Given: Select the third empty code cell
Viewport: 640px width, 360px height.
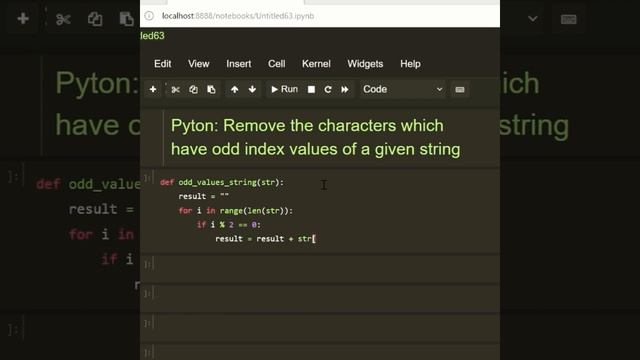Looking at the screenshot, I should coord(327,327).
